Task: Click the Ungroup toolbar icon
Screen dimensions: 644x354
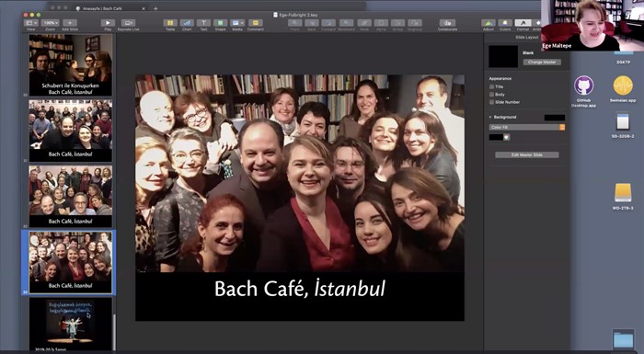Action: coord(415,23)
